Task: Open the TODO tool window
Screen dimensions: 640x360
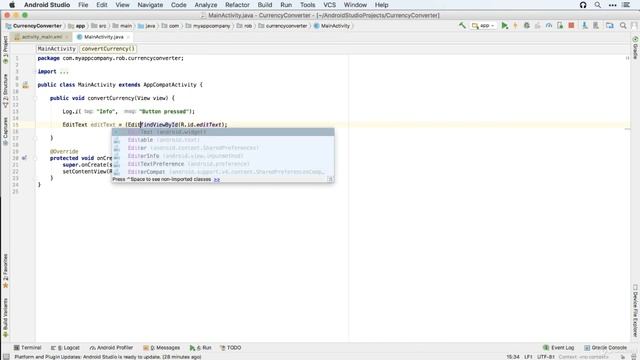Action: [x=231, y=348]
